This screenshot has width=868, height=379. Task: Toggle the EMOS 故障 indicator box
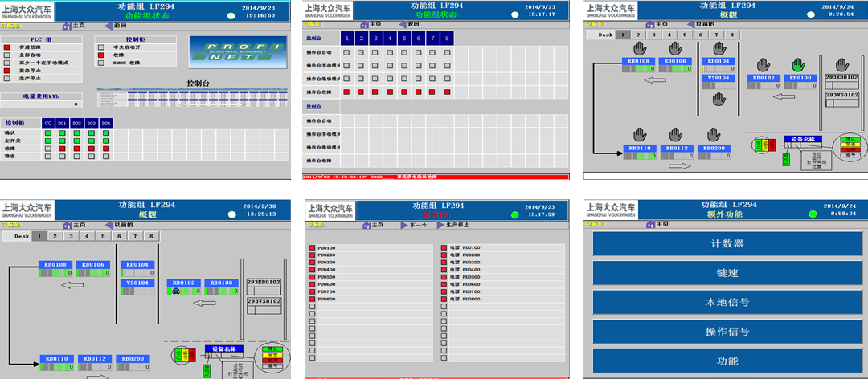tap(101, 63)
